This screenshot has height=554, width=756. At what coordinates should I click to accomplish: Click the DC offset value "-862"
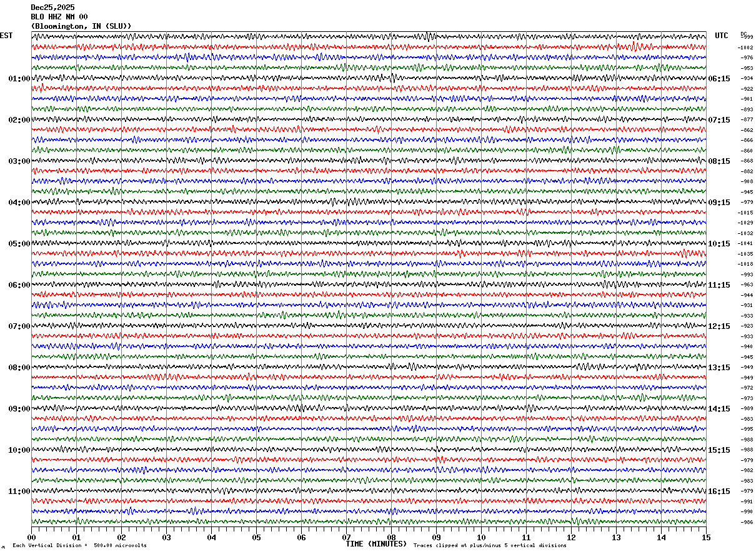click(x=747, y=130)
